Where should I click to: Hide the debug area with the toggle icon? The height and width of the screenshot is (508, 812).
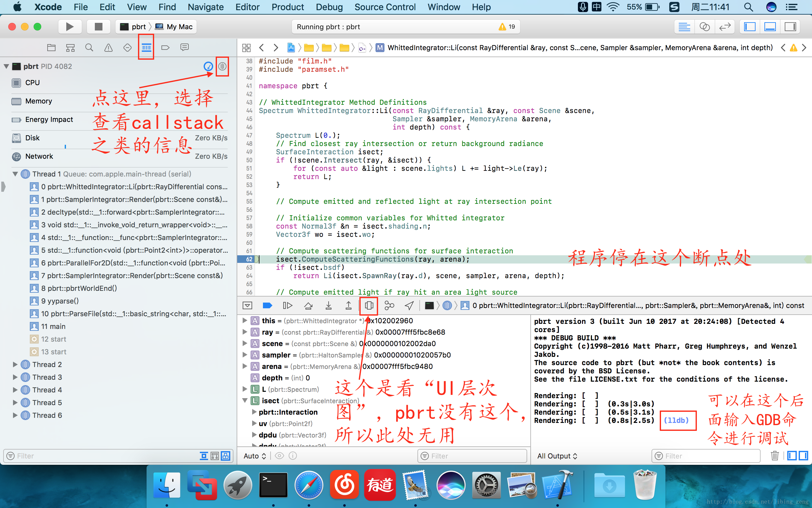coord(247,305)
